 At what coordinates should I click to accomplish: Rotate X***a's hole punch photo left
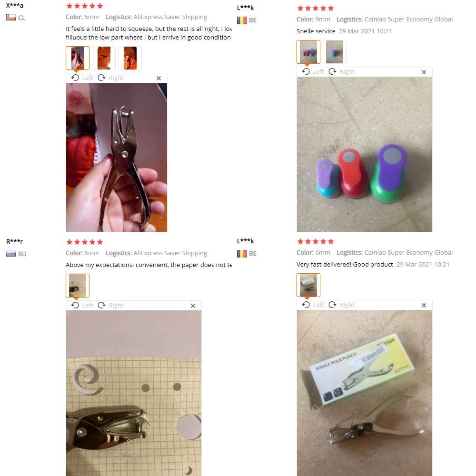(x=82, y=78)
